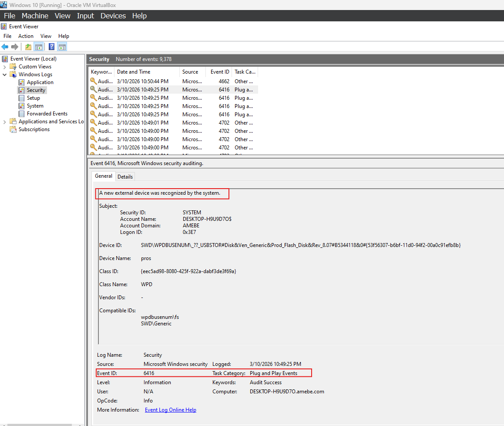Sort by Task Category column header
Screen dimensions: 504x426
tap(245, 72)
